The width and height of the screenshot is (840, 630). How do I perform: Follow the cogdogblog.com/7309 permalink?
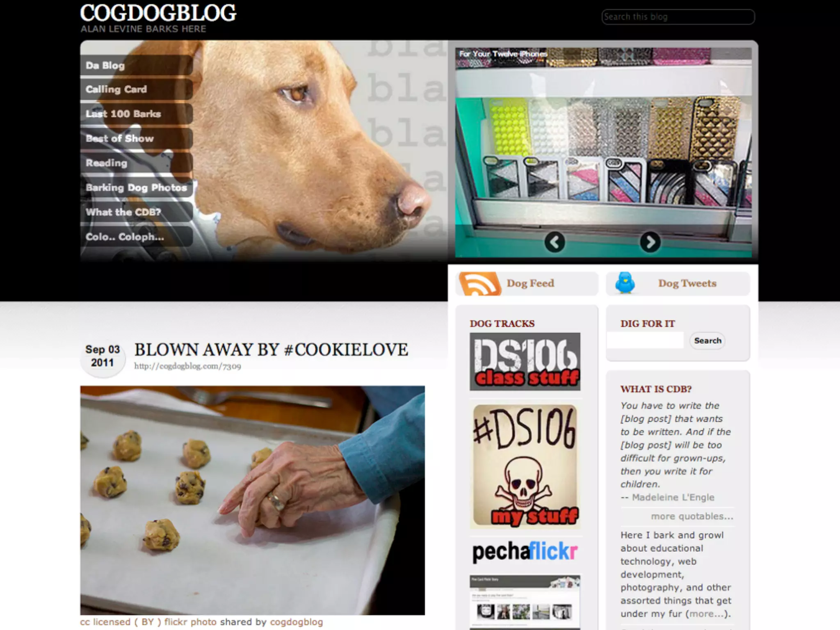[x=187, y=366]
